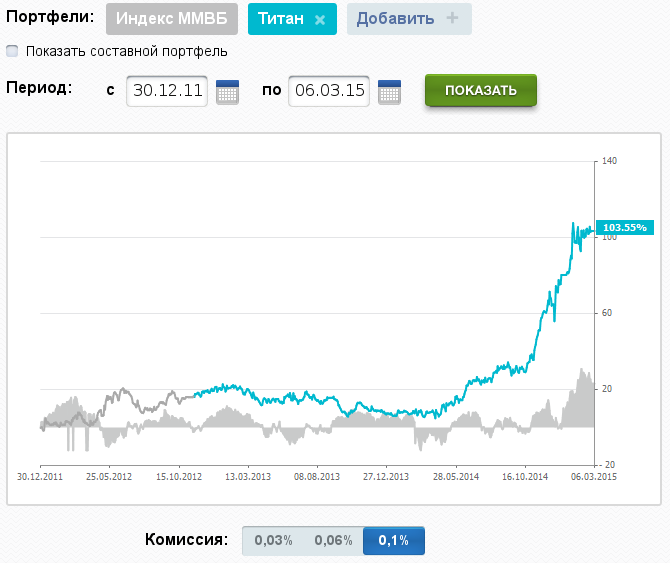Click the 13.03.2013 date on chart axis
This screenshot has width=670, height=563.
pos(248,478)
